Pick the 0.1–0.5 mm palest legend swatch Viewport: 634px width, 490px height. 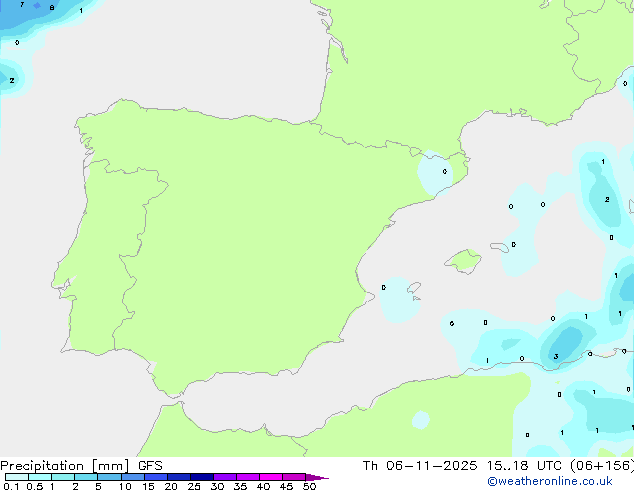tap(17, 477)
